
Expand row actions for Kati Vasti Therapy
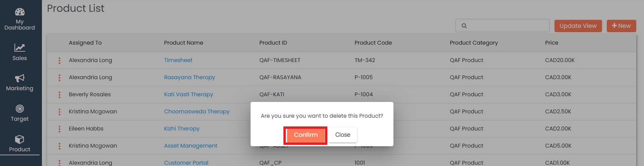pyautogui.click(x=60, y=95)
